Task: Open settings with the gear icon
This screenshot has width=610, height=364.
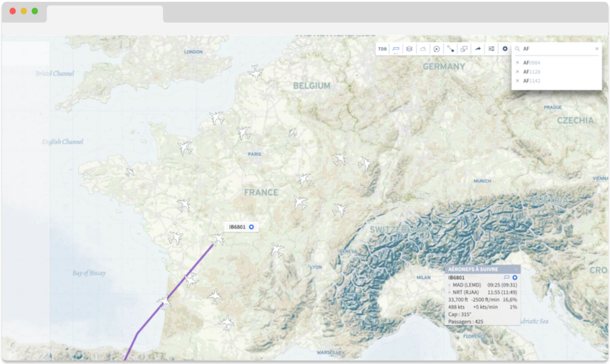Action: coord(505,49)
